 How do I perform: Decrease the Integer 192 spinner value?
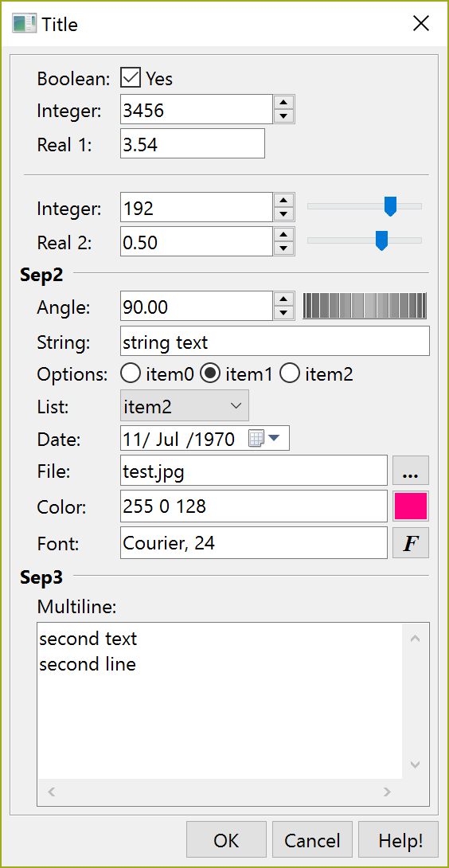click(x=284, y=214)
